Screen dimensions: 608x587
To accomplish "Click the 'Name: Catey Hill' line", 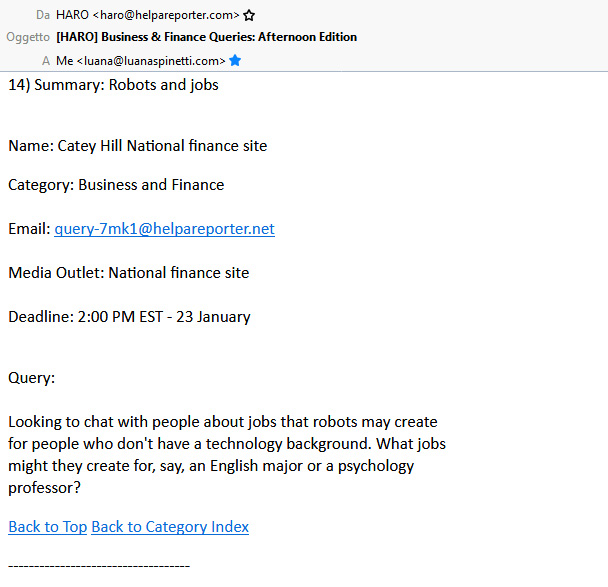I will [137, 146].
